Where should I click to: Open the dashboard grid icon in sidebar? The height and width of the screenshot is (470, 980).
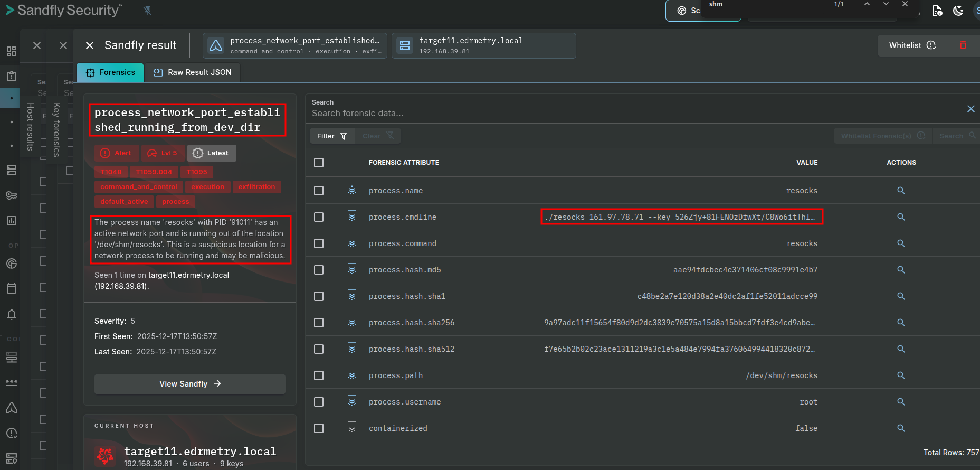12,51
